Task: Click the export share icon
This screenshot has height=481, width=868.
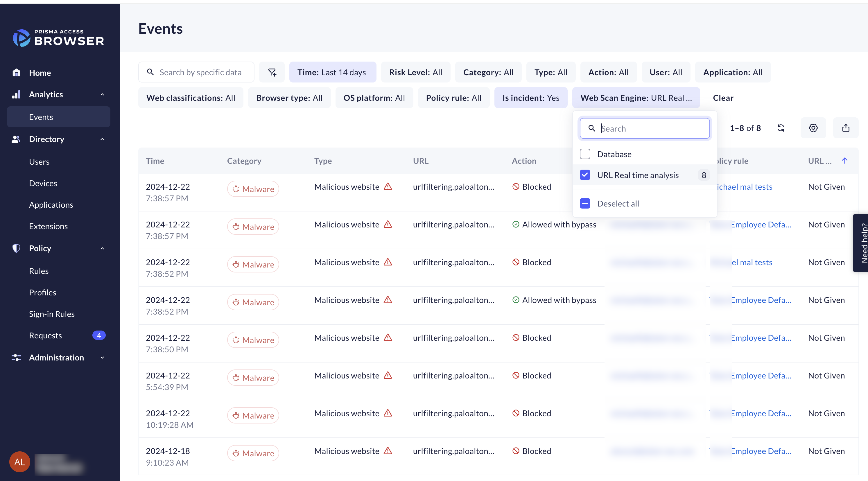Action: (845, 128)
